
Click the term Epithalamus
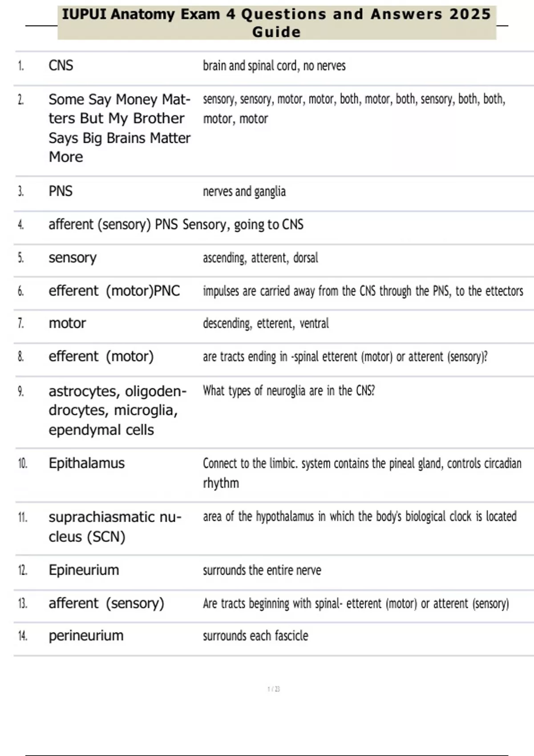tap(87, 463)
